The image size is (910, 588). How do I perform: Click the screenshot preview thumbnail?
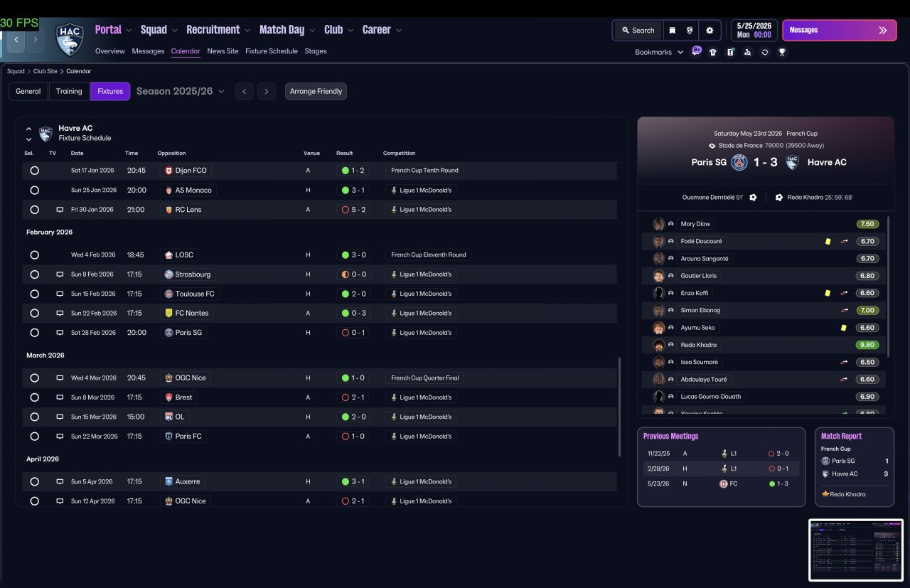click(x=856, y=550)
